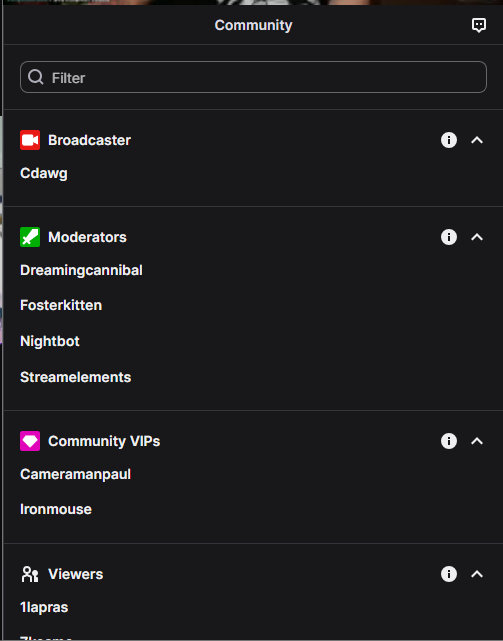
Task: Collapse the Broadcaster section
Action: [x=477, y=140]
